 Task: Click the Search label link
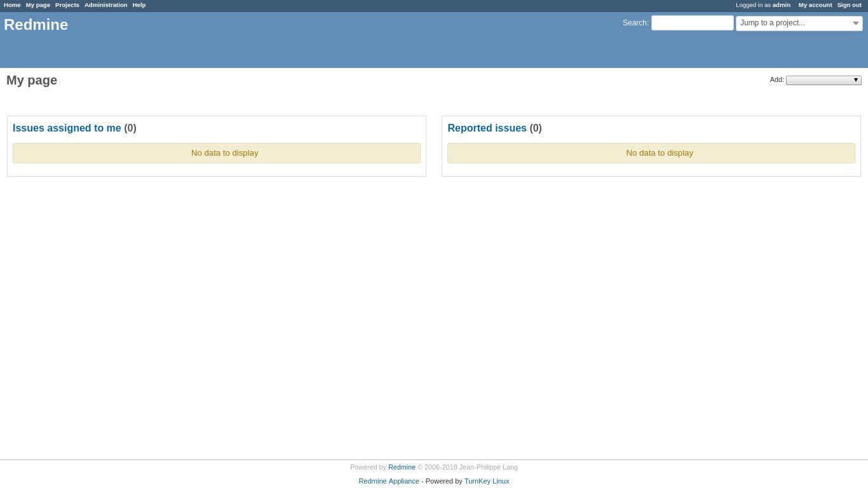point(635,23)
